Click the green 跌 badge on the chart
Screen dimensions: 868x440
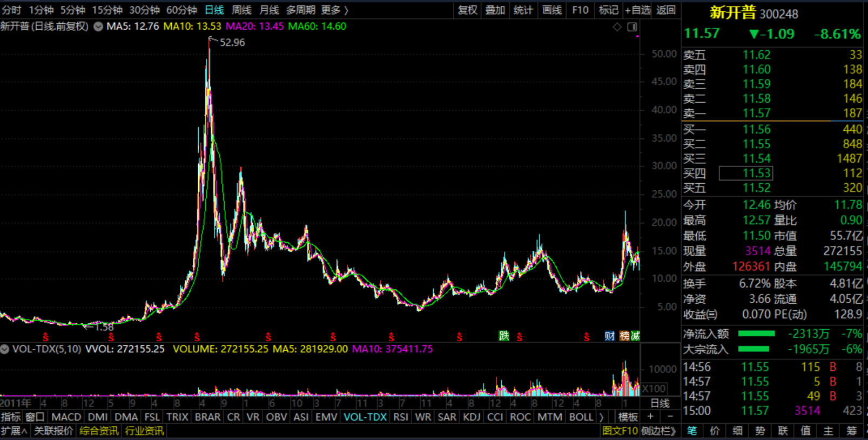point(504,336)
